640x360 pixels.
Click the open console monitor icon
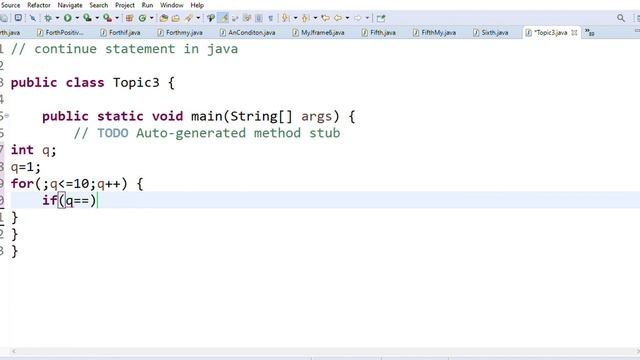pos(18,18)
